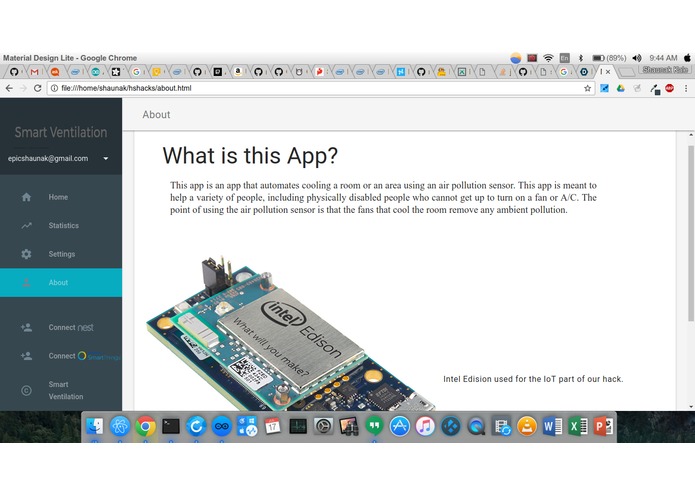Open Hangouts from the dock
The image size is (695, 494).
click(x=375, y=427)
